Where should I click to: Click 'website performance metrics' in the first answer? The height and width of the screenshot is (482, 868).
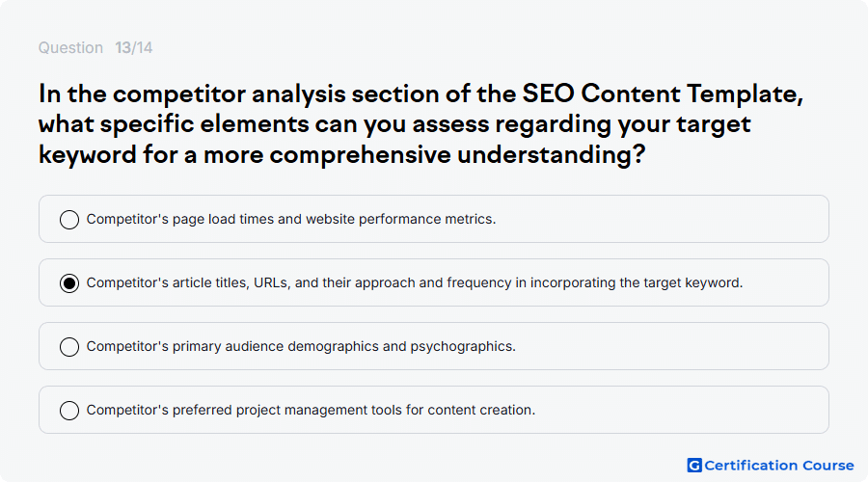pos(401,219)
